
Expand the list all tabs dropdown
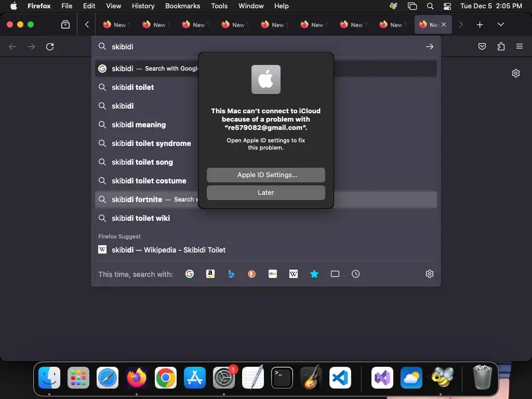pyautogui.click(x=501, y=24)
